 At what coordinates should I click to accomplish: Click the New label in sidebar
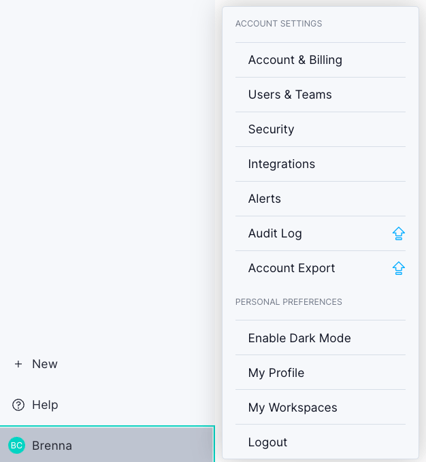point(45,364)
